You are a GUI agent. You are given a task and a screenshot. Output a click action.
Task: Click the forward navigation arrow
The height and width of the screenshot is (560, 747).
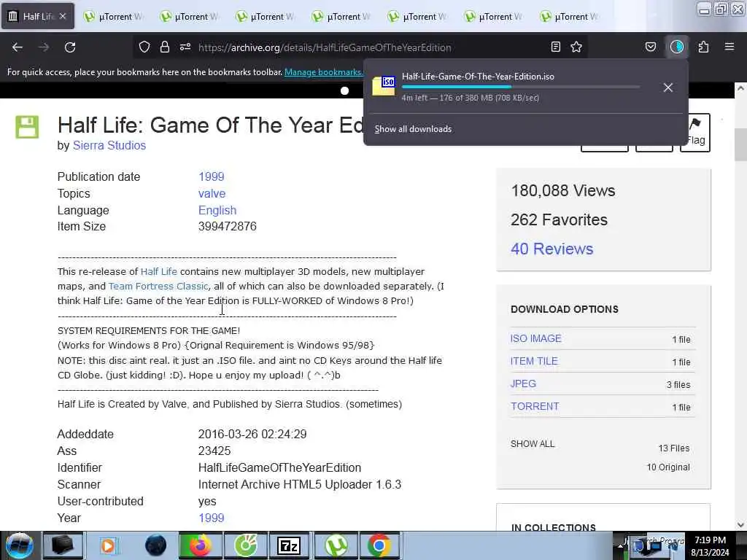(44, 47)
